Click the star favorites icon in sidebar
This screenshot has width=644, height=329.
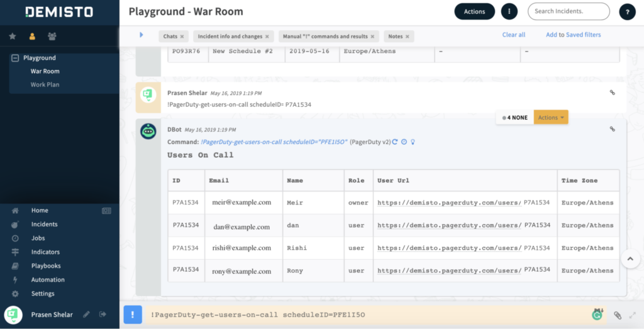click(13, 36)
